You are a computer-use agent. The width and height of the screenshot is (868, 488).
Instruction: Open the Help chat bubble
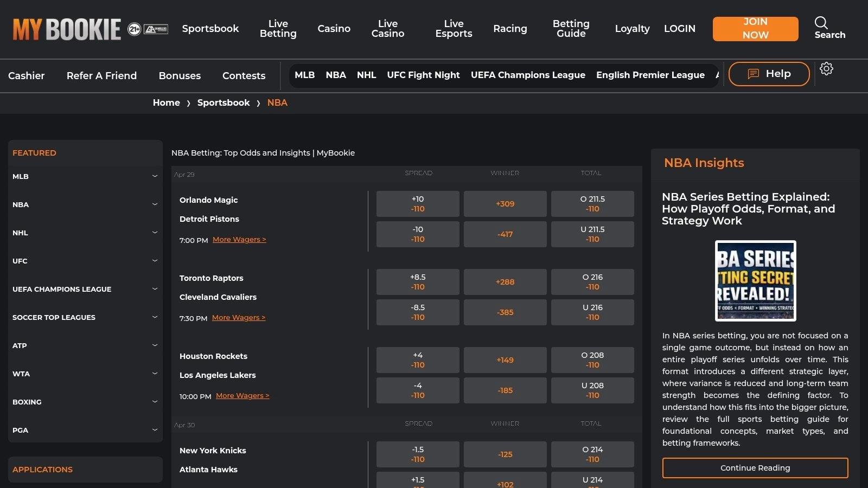pyautogui.click(x=768, y=73)
